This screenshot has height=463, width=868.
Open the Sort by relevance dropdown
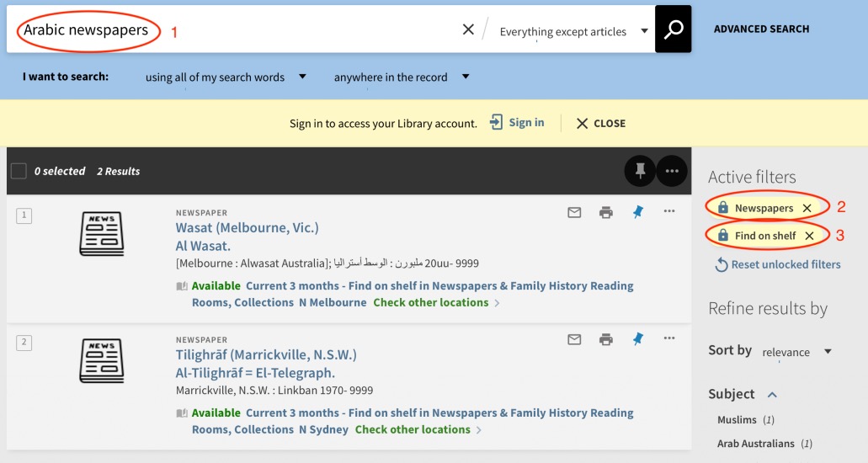[x=797, y=352]
